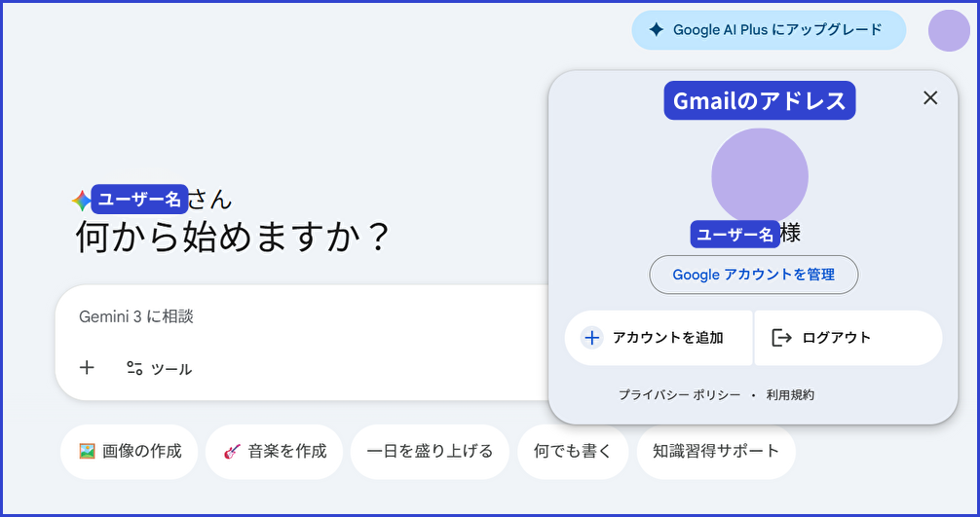Click the plus circle icon for adding account

point(592,338)
